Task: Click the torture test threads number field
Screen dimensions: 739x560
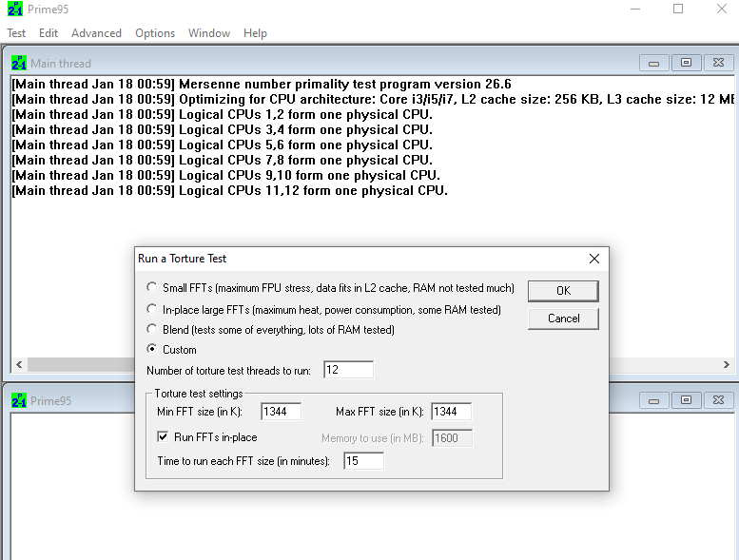Action: coord(349,370)
